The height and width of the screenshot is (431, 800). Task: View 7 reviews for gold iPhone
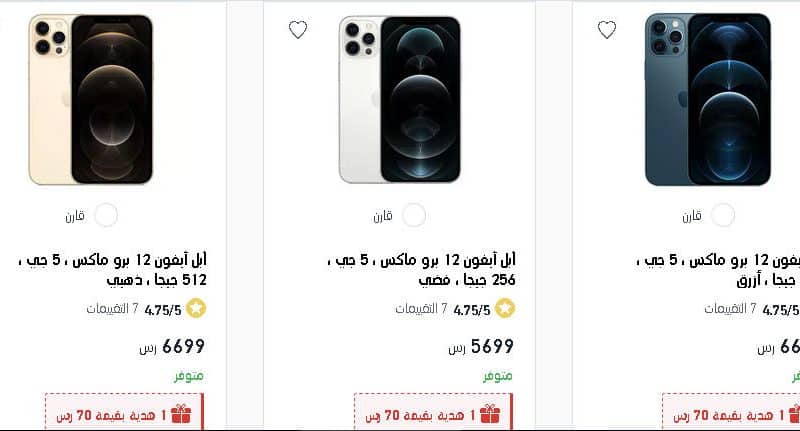pos(112,309)
